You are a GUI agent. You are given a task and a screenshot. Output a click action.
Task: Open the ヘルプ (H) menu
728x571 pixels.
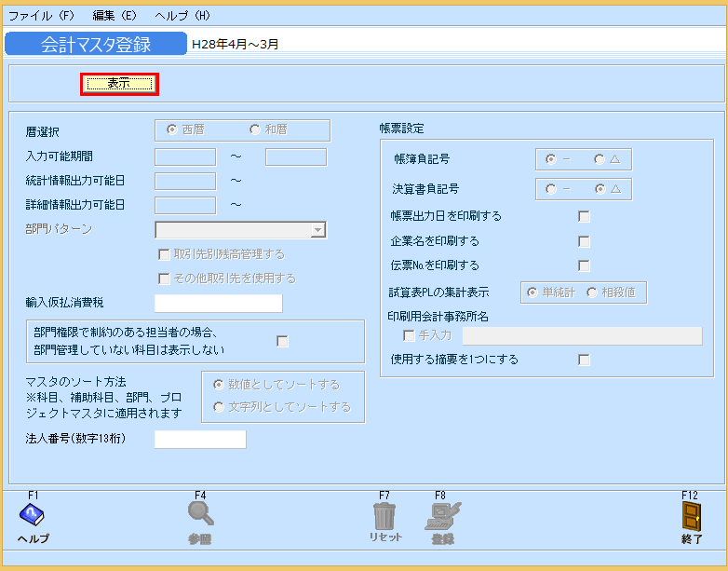182,16
